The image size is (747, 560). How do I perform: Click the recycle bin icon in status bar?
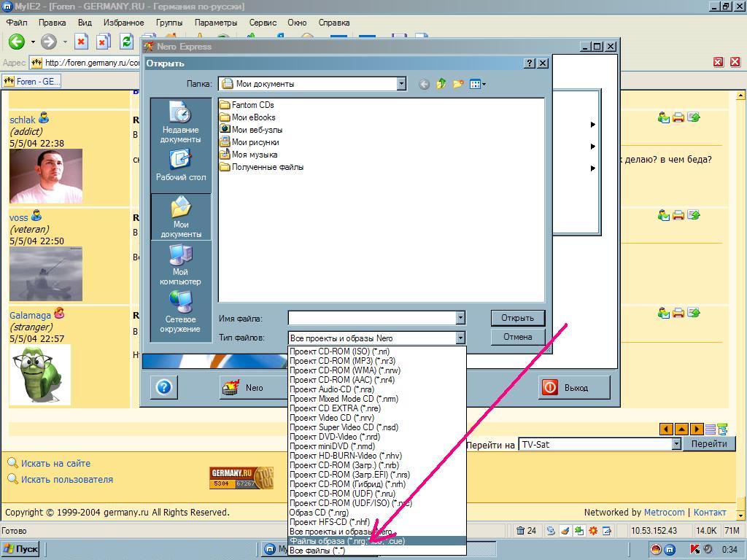[x=521, y=531]
